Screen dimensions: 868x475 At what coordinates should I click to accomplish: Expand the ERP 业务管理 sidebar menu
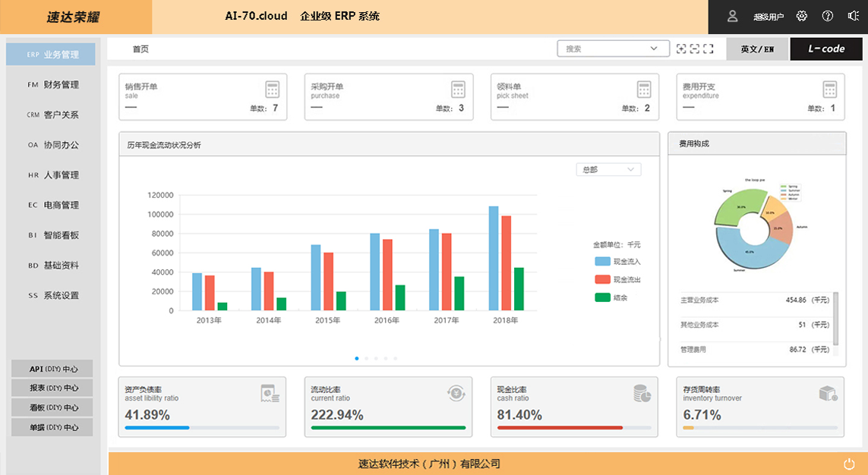click(x=51, y=55)
